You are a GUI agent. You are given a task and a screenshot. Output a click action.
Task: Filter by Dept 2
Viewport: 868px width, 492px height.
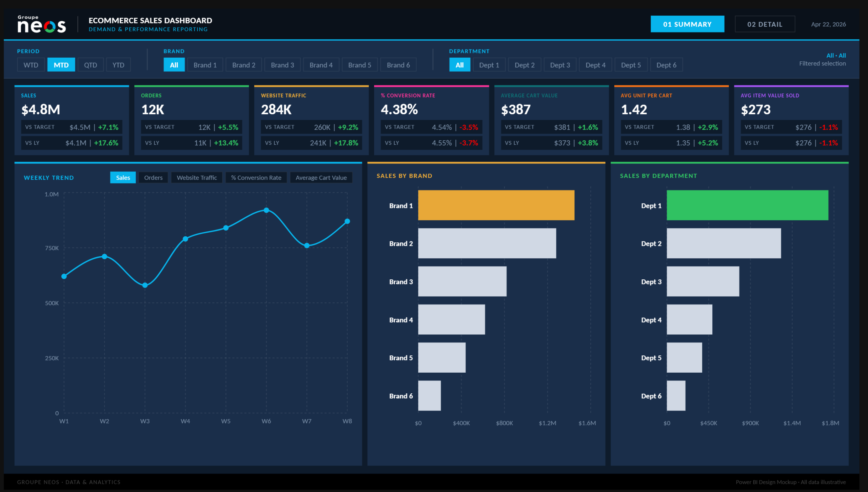(x=525, y=65)
